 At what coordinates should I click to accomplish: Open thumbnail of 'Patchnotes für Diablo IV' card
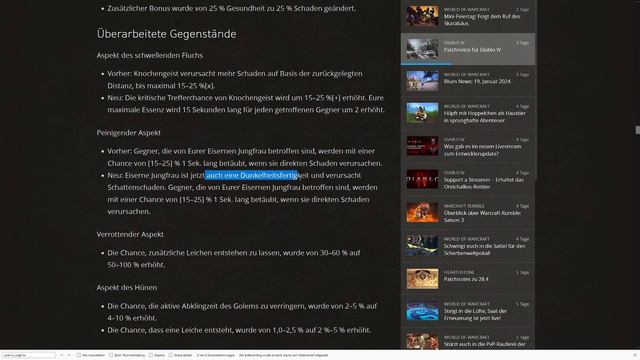(422, 49)
